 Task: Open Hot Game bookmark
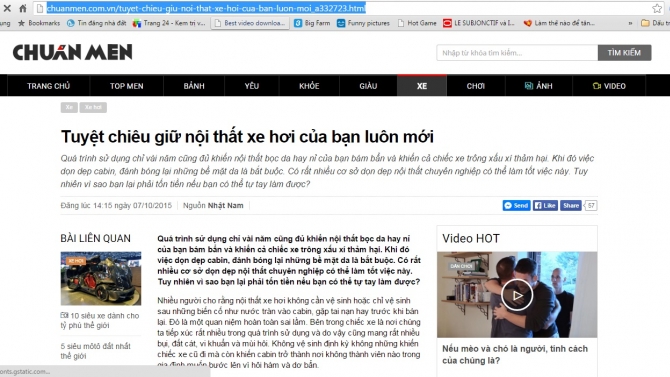coord(417,23)
